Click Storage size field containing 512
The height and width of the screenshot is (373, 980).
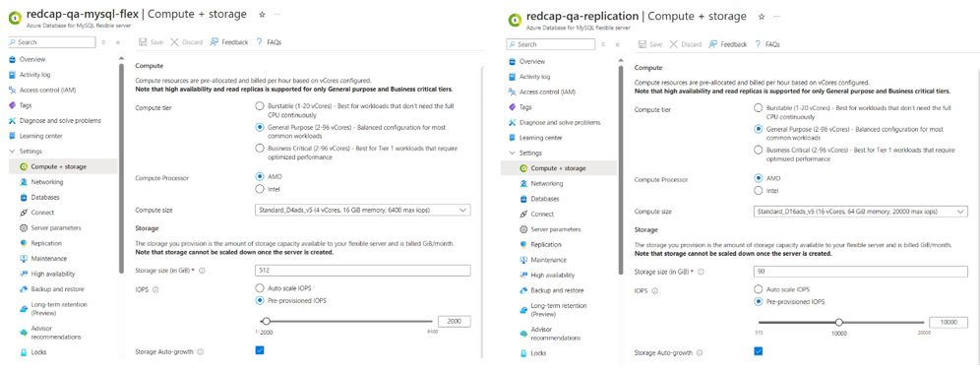click(362, 271)
